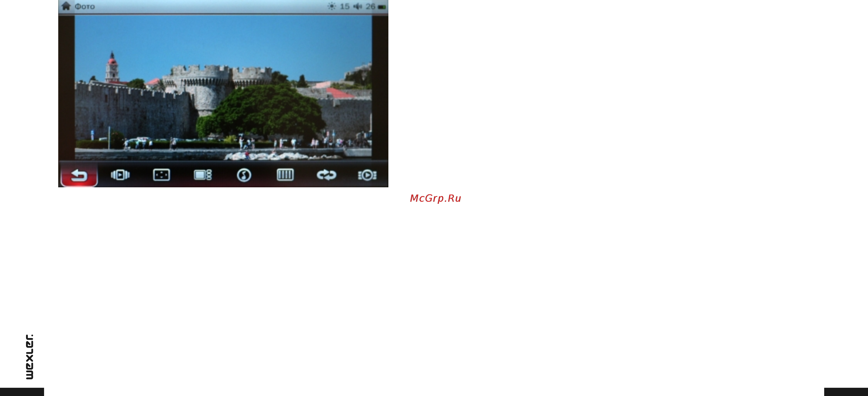The height and width of the screenshot is (396, 868).
Task: Open the McGrp.Ru link
Action: coord(435,198)
